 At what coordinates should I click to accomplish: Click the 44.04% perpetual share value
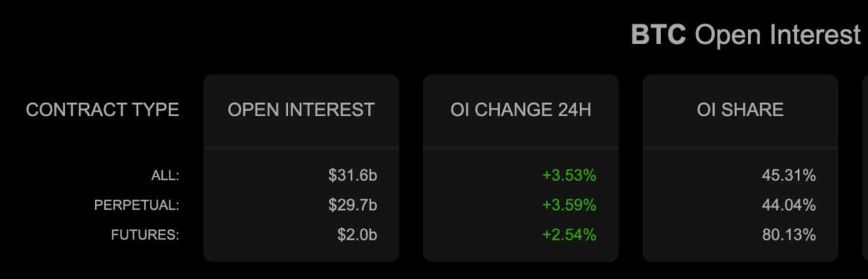click(789, 206)
